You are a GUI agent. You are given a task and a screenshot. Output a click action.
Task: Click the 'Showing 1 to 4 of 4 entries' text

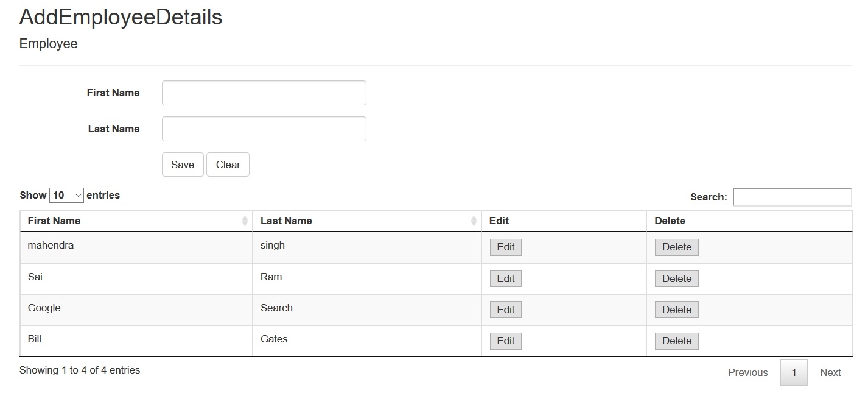tap(80, 370)
